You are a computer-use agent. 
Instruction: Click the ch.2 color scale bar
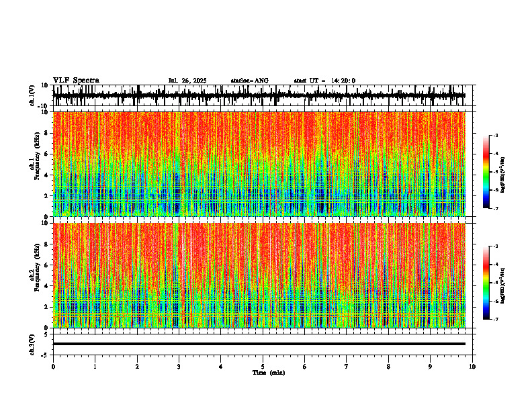point(486,283)
